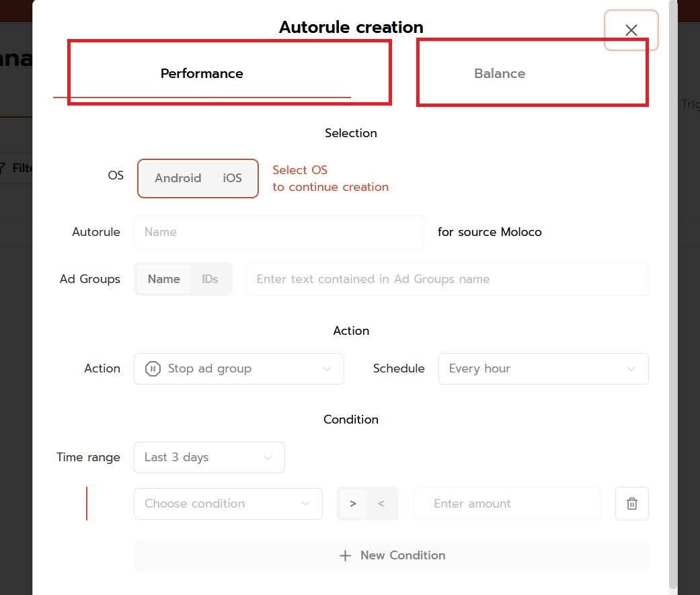The height and width of the screenshot is (595, 700).
Task: Focus the Autorule Name input field
Action: 278,232
